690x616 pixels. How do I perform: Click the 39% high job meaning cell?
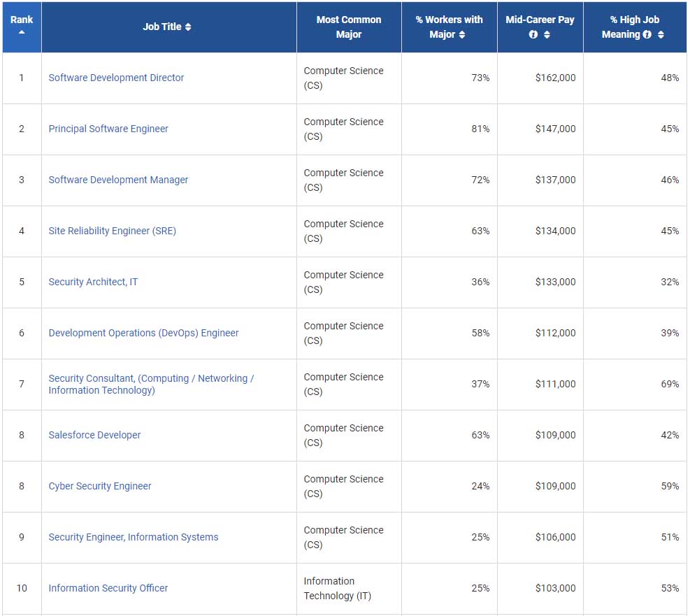(x=635, y=333)
